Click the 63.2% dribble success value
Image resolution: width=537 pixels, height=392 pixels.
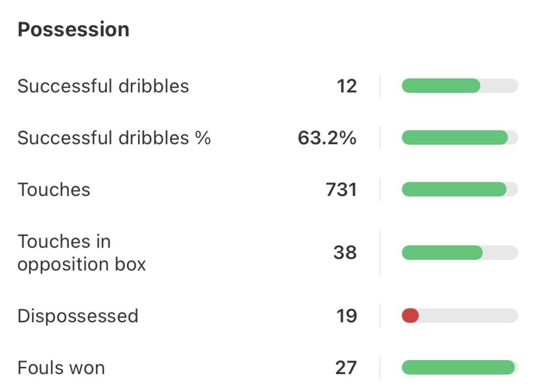(x=327, y=138)
